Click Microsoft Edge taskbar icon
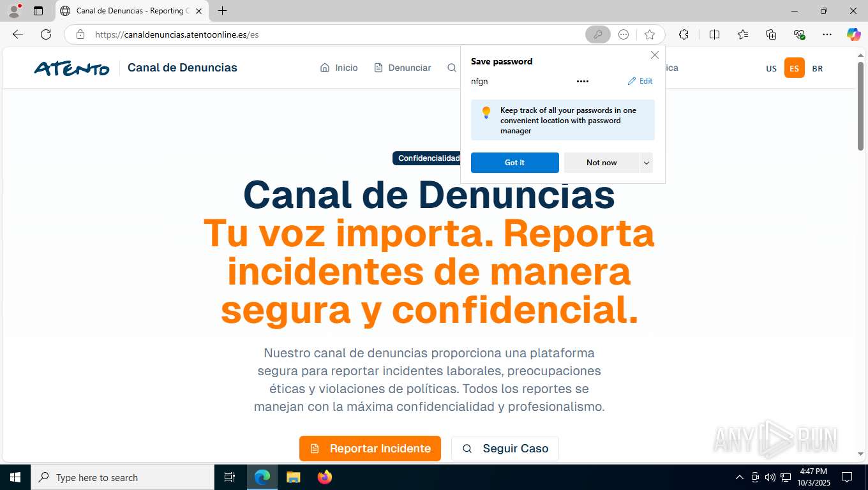Screen dimensions: 868x490 (x=262, y=477)
